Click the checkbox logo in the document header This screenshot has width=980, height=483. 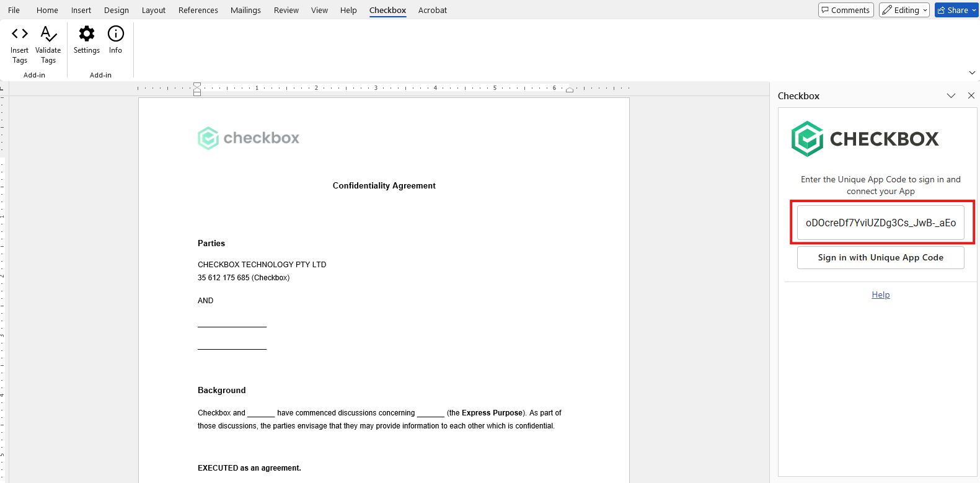pyautogui.click(x=249, y=138)
